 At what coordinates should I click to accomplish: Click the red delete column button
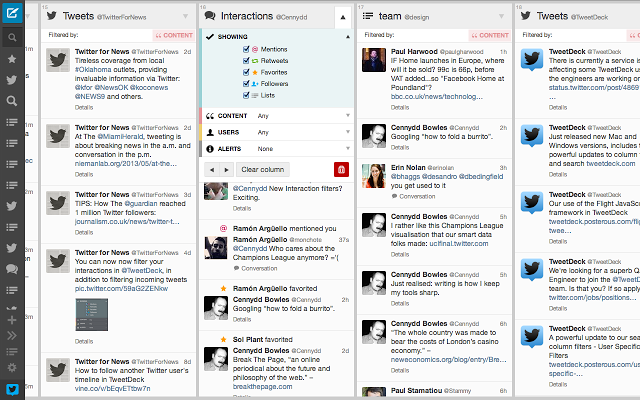(341, 170)
